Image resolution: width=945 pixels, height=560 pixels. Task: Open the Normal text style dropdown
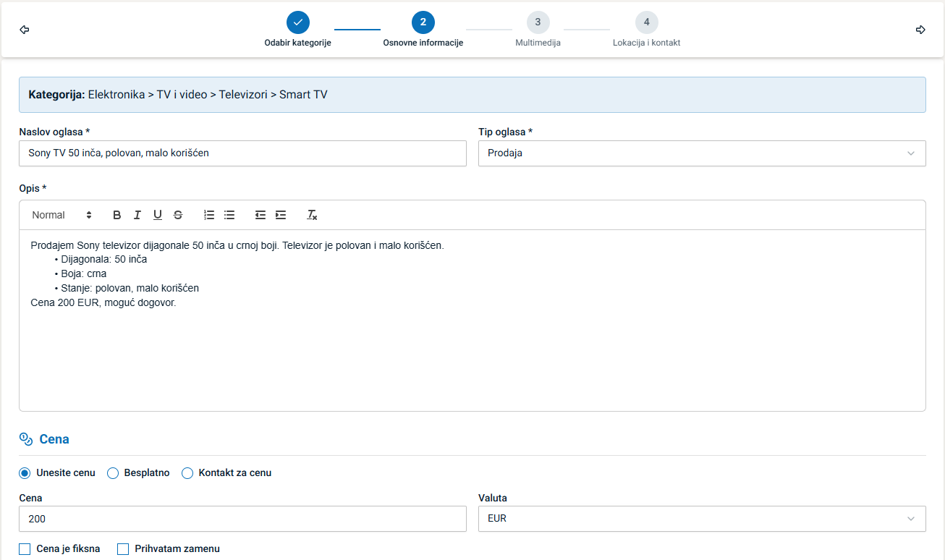pos(62,215)
